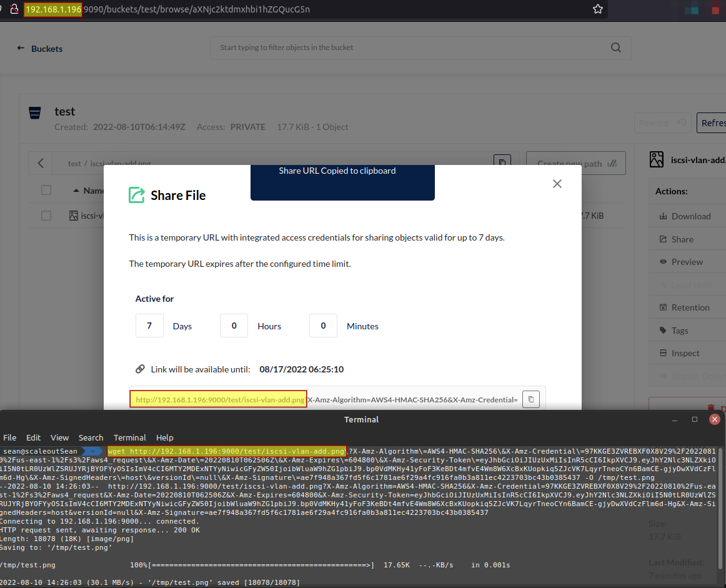Close the Terminal window
This screenshot has width=726, height=588.
click(714, 419)
